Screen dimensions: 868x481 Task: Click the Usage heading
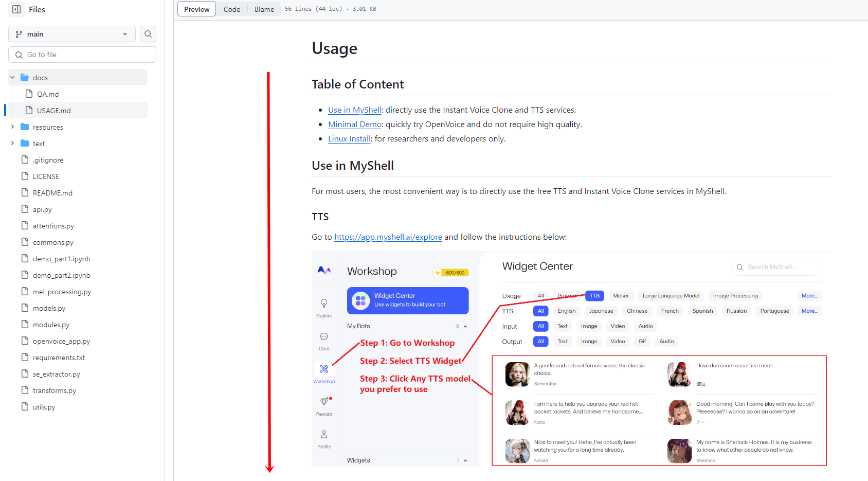pos(334,48)
